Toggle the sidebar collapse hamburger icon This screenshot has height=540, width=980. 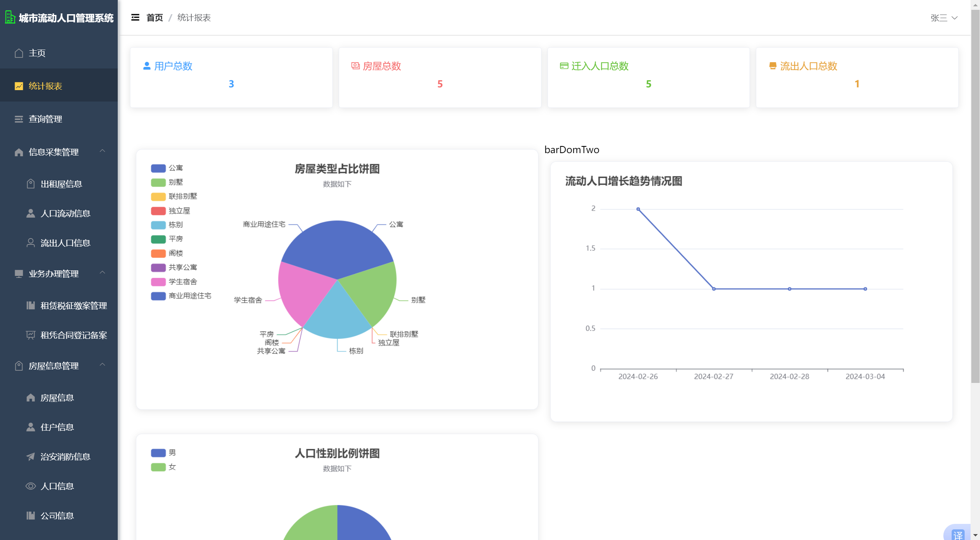[135, 17]
